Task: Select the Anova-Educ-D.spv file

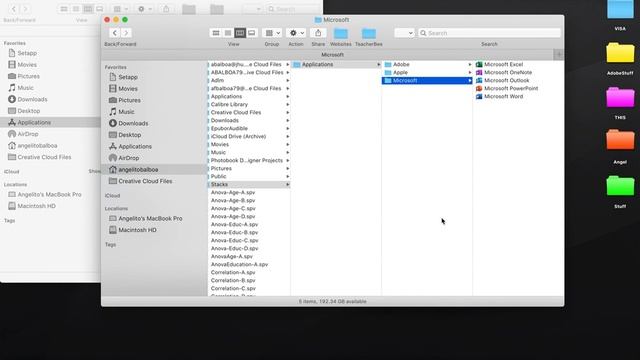Action: (234, 248)
